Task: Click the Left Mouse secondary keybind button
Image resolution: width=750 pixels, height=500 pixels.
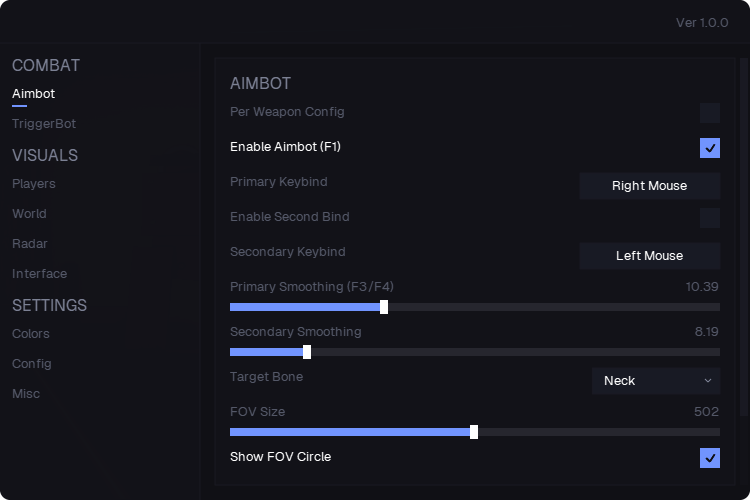Action: point(650,256)
